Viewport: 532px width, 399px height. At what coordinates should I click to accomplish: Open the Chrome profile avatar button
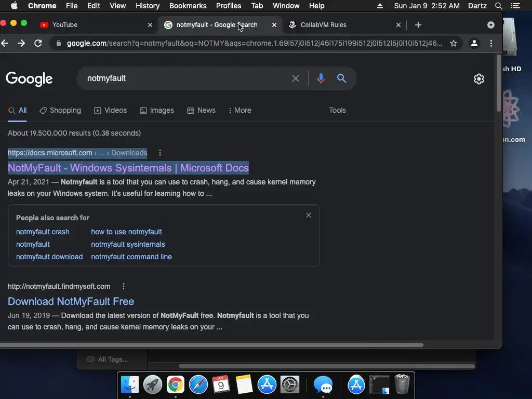[x=474, y=43]
